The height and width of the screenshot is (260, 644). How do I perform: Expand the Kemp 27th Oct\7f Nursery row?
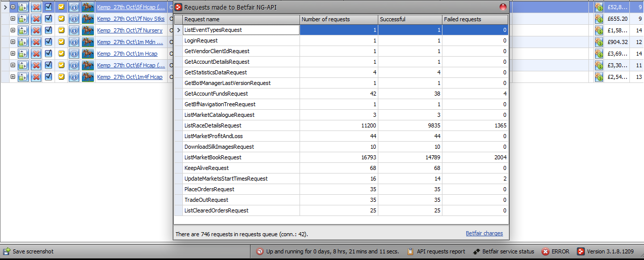tap(13, 30)
